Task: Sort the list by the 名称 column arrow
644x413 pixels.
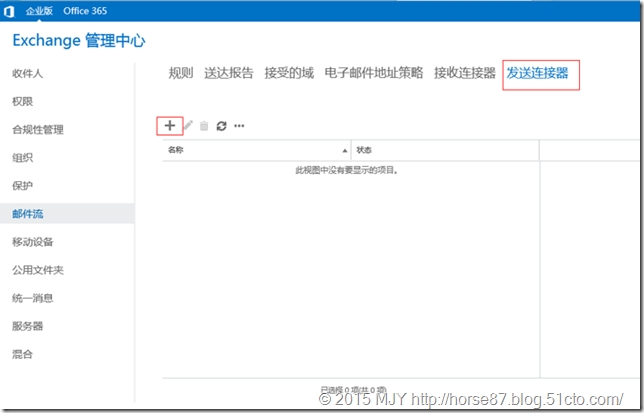Action: [x=345, y=150]
